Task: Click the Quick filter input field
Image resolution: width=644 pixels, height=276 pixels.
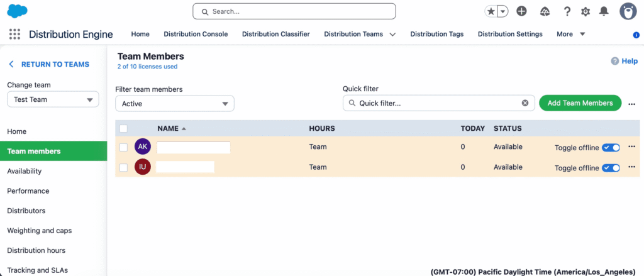Action: [x=438, y=103]
